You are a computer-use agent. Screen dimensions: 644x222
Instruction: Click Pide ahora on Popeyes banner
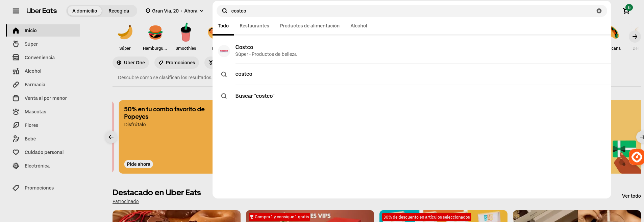tap(139, 164)
